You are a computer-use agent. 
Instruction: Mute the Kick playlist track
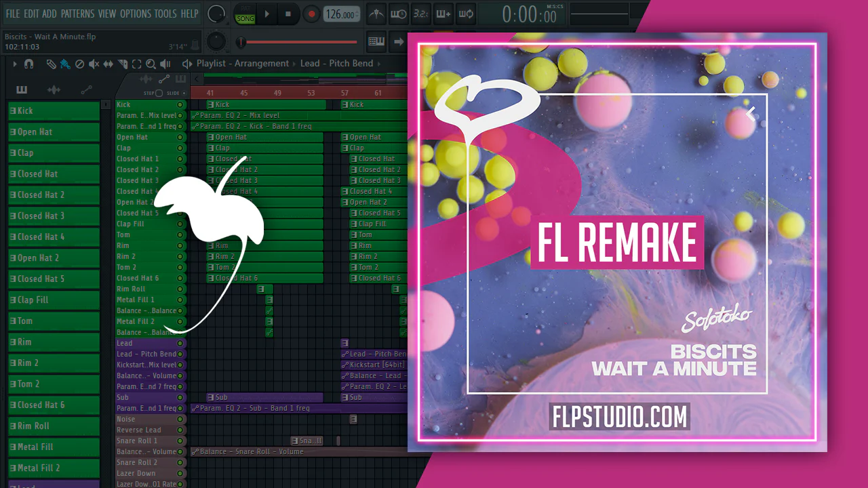pyautogui.click(x=180, y=104)
